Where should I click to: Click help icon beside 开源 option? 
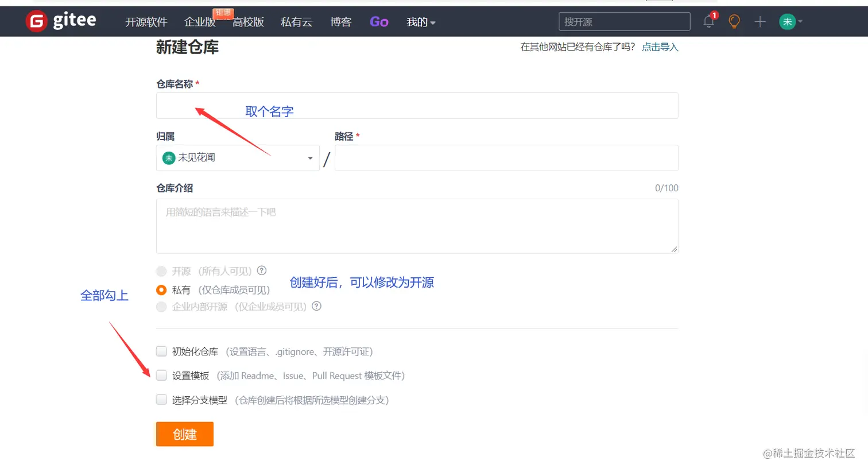click(262, 270)
